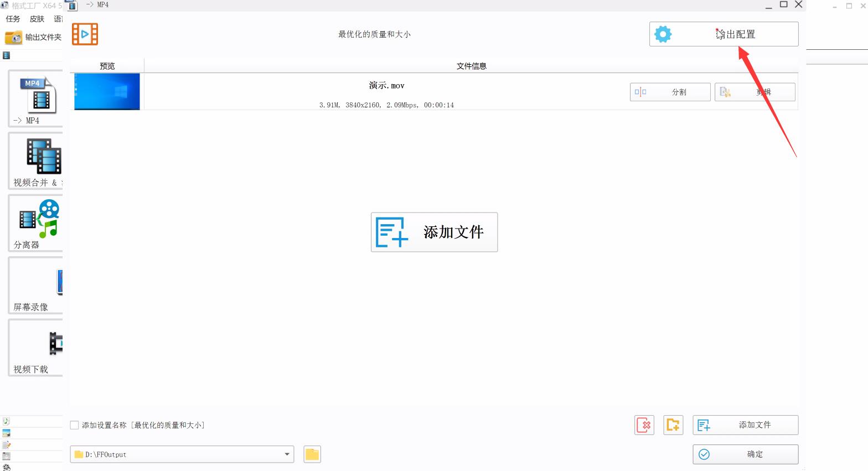Click the 剪辑 clip edit button
868x471 pixels.
[x=755, y=92]
